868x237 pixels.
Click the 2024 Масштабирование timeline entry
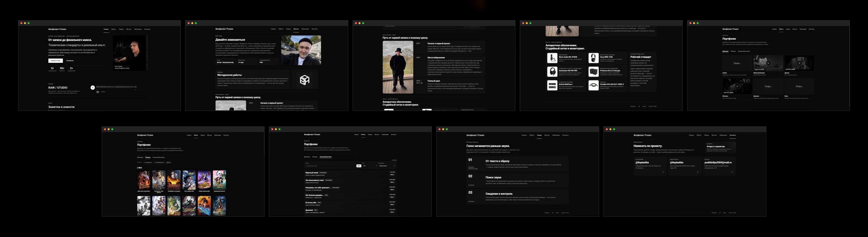pos(450,66)
